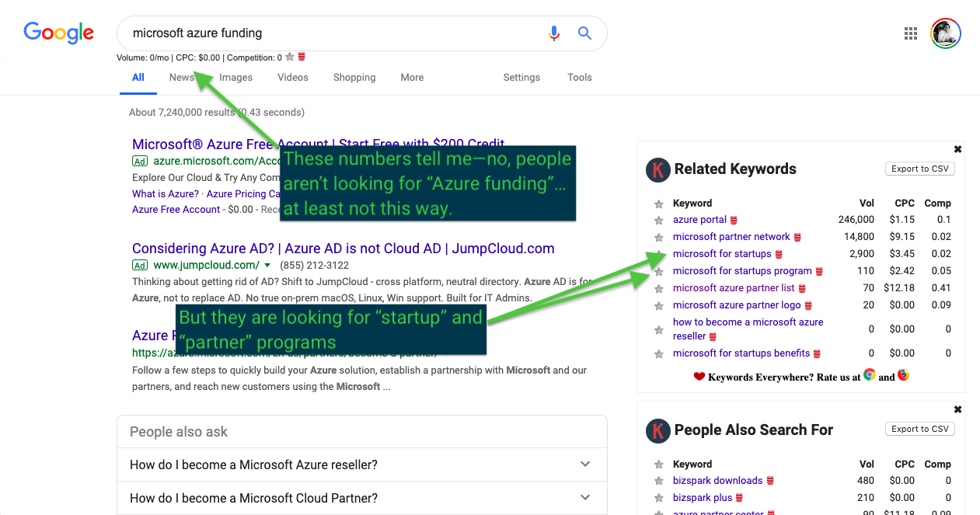Open the 'What is Azure?' sitelink
The height and width of the screenshot is (515, 980).
[x=165, y=194]
